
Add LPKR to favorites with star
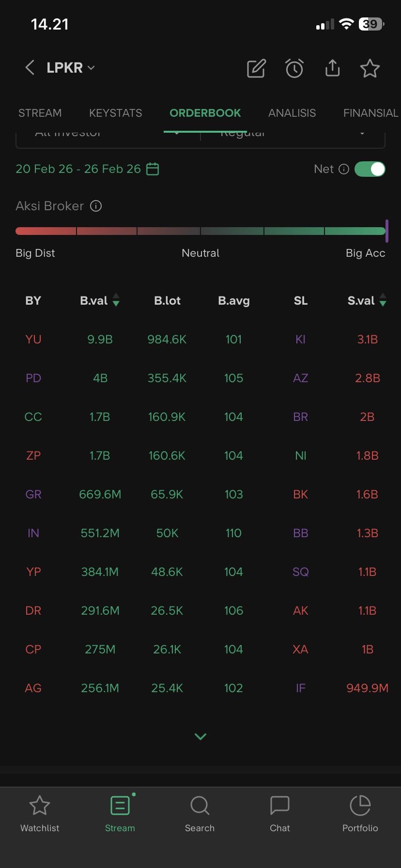click(x=370, y=68)
